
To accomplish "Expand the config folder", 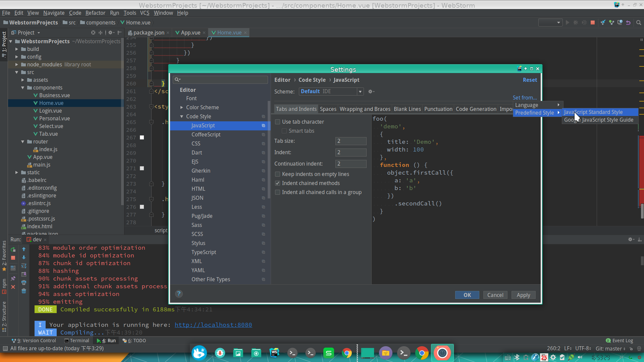I will (16, 57).
